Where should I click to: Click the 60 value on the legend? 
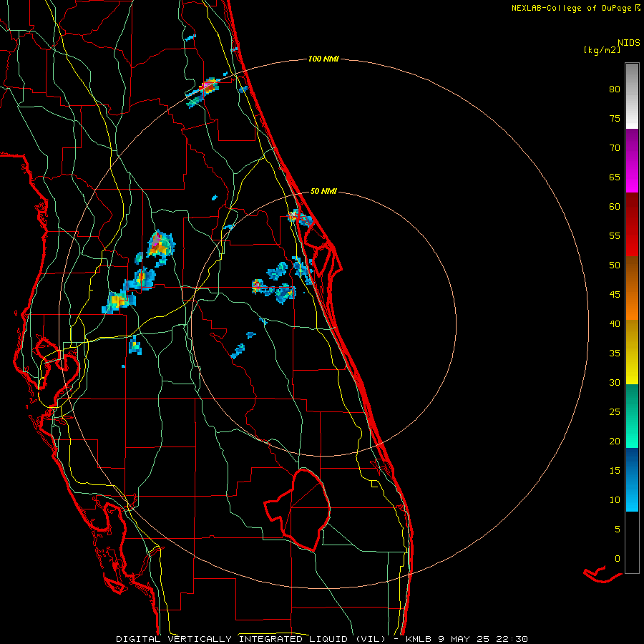pos(615,207)
